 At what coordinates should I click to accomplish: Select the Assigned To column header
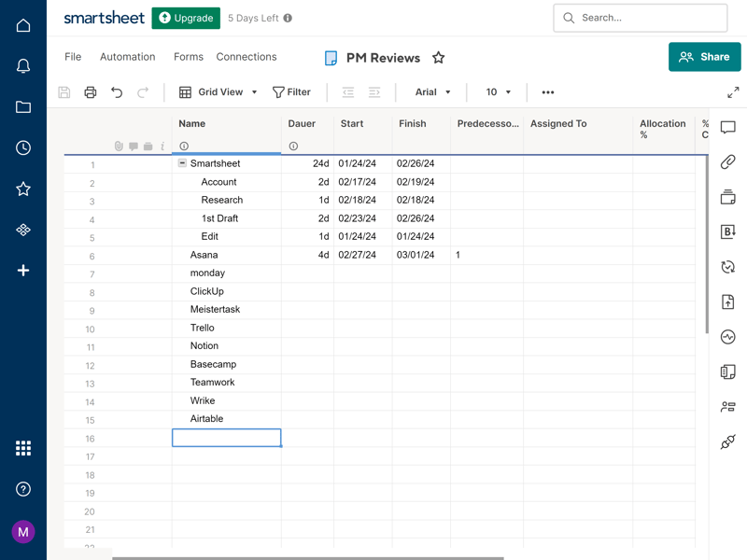[x=578, y=131]
